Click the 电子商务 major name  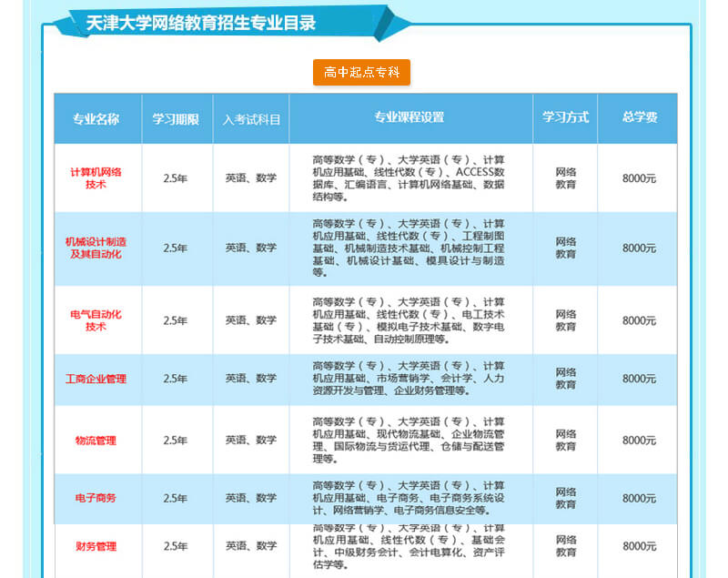[x=96, y=498]
